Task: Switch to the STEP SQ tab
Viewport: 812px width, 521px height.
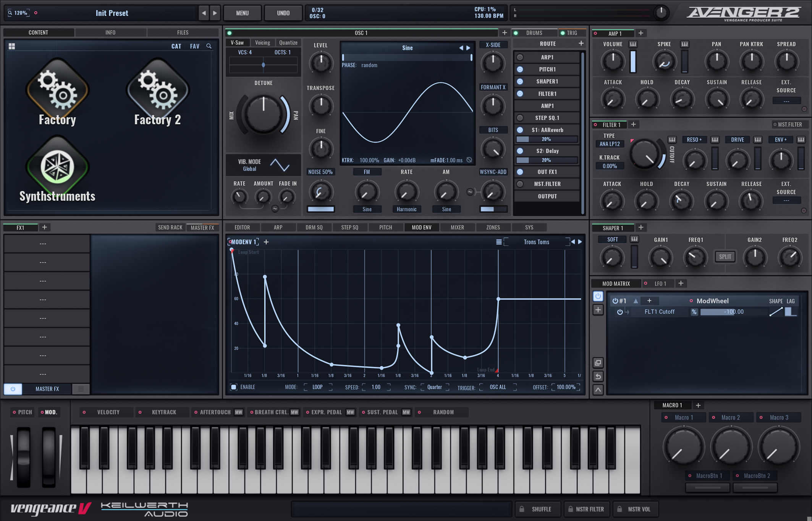Action: coord(349,227)
